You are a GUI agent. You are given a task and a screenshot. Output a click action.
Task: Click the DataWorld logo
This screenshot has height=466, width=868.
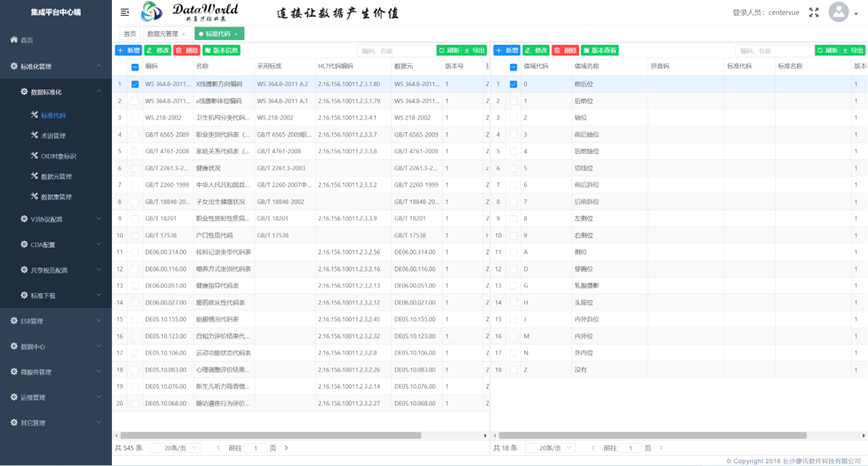tap(190, 12)
